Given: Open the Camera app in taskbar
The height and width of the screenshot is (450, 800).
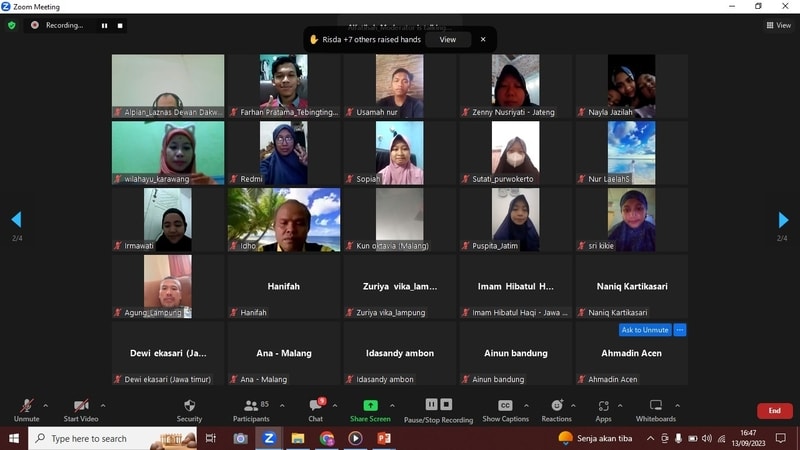Looking at the screenshot, I should pos(240,438).
